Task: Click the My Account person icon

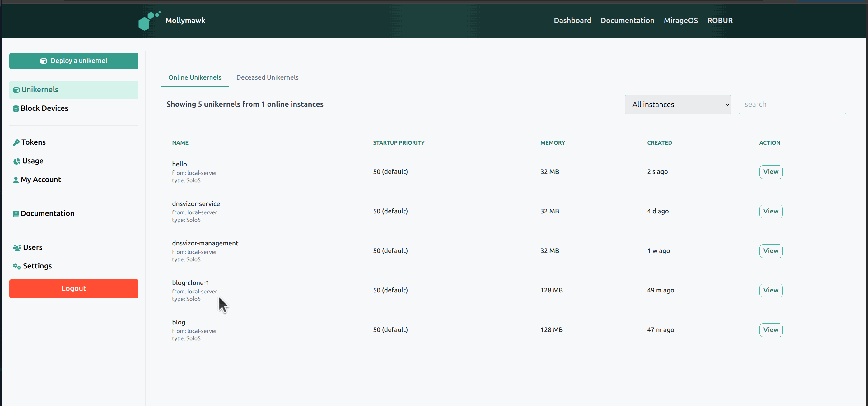Action: point(16,180)
